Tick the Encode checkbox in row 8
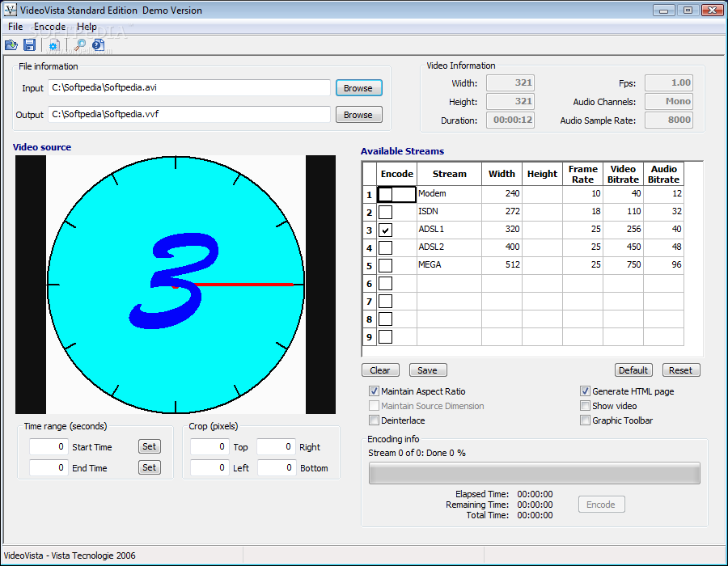This screenshot has width=728, height=566. pos(385,319)
